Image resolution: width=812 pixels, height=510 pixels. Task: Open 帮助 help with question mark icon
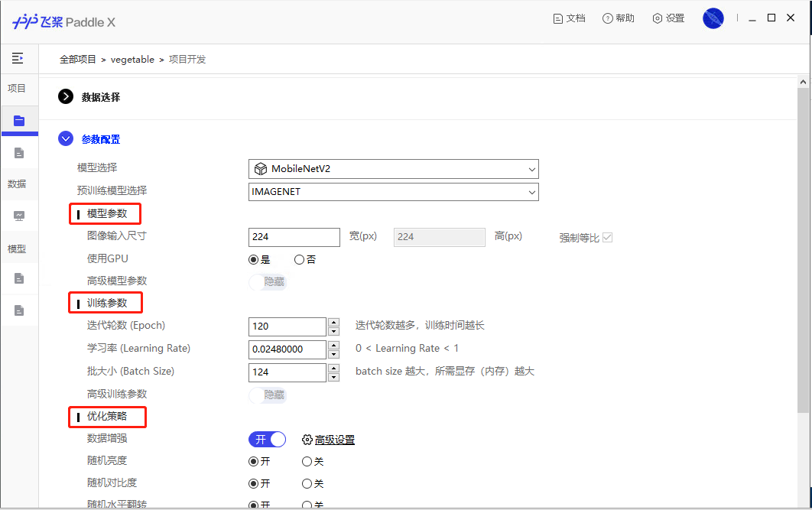(619, 18)
